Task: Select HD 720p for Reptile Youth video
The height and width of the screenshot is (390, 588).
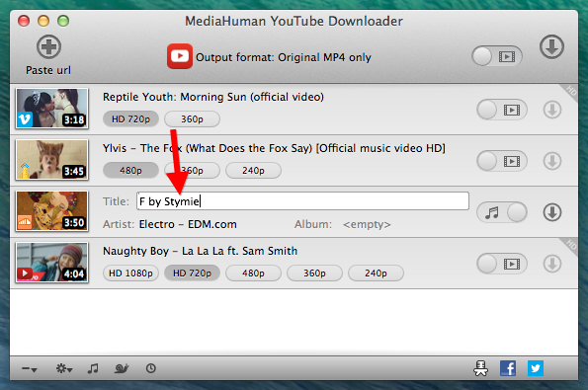Action: point(130,119)
